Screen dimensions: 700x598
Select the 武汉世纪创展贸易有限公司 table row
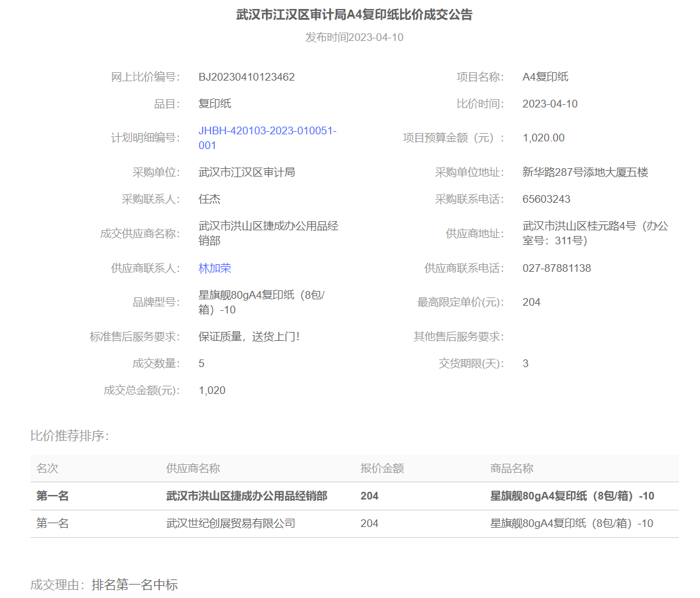[231, 523]
